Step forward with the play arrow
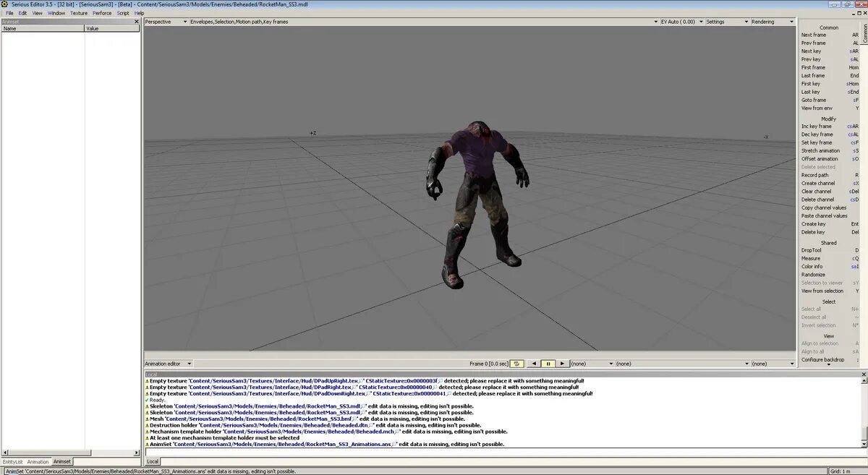868x475 pixels. 562,364
